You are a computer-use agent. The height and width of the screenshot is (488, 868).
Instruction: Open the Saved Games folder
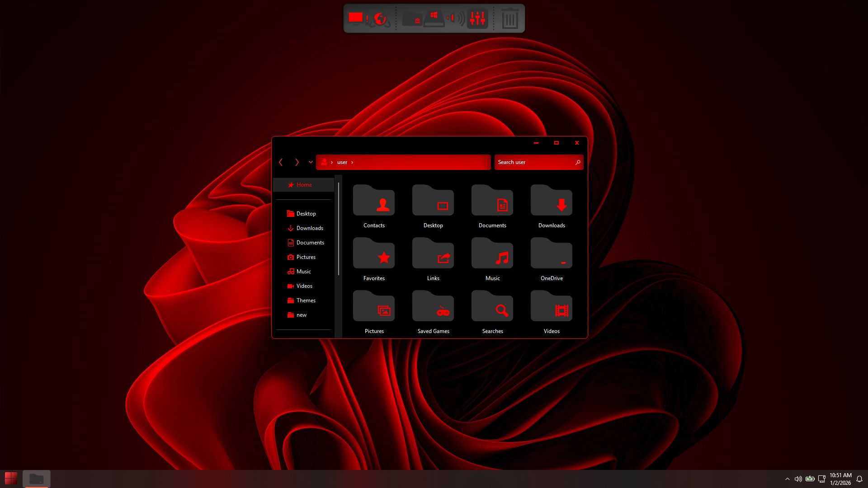(433, 312)
